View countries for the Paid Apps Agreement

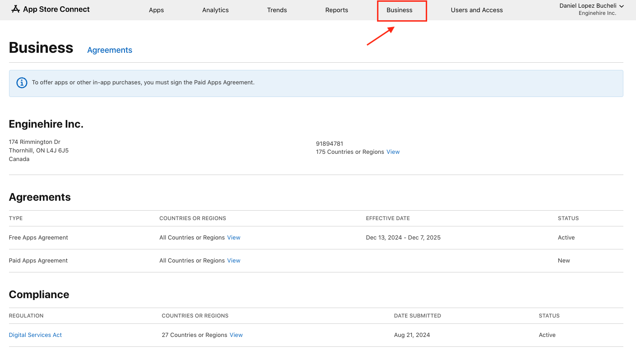(x=234, y=260)
